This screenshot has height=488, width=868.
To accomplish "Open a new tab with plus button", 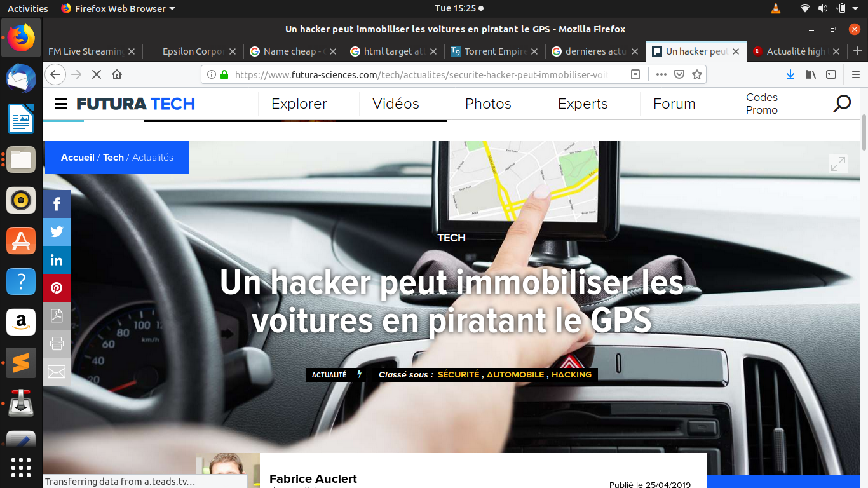I will pos(857,51).
